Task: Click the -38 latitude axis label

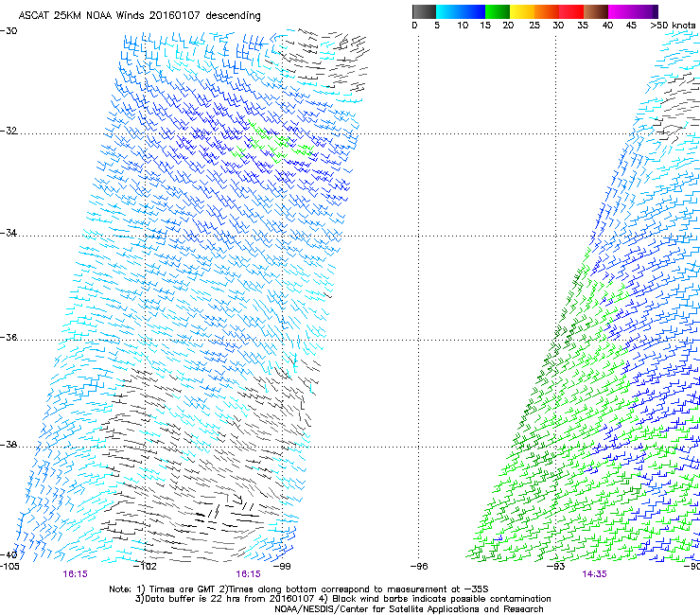Action: click(9, 445)
